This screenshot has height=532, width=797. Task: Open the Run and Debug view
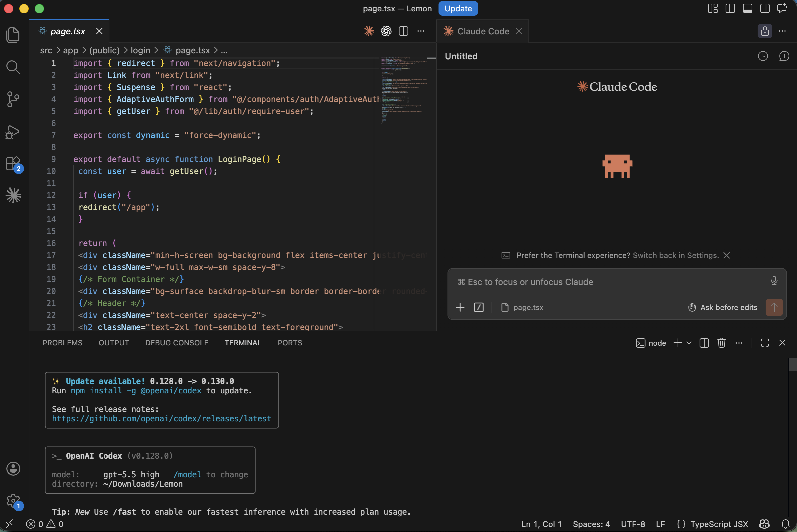pyautogui.click(x=13, y=132)
